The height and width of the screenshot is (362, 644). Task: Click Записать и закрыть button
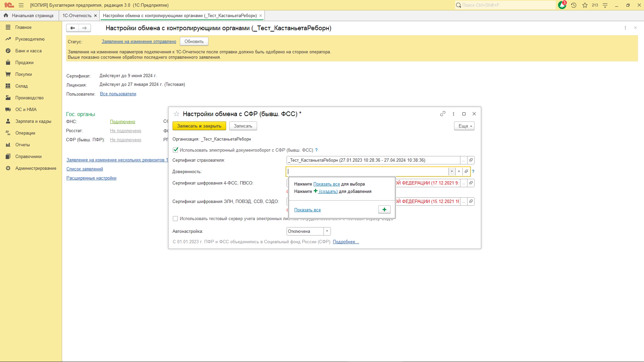[199, 126]
